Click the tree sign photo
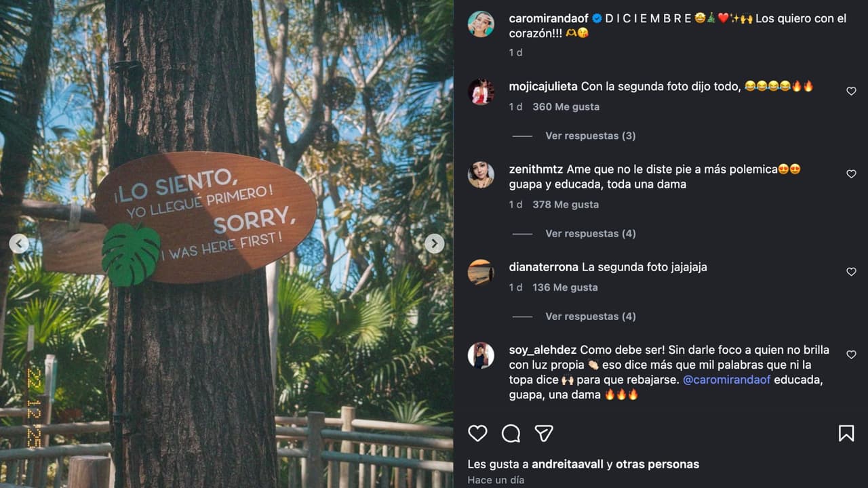Screen dimensions: 868x488 coord(226,244)
